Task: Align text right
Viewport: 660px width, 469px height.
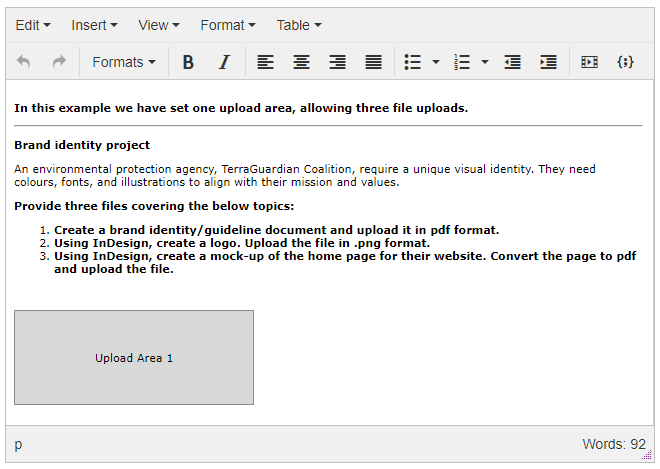Action: (337, 62)
